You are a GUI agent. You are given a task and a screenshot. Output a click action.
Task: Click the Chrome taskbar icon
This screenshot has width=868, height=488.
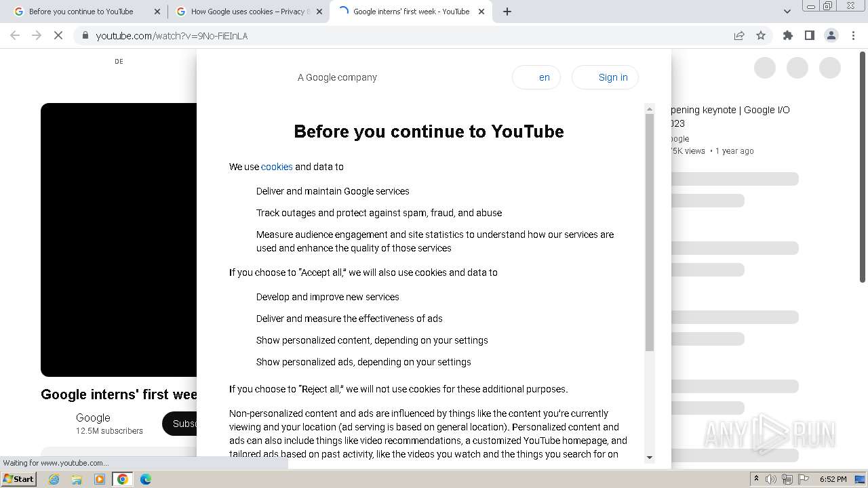tap(123, 479)
